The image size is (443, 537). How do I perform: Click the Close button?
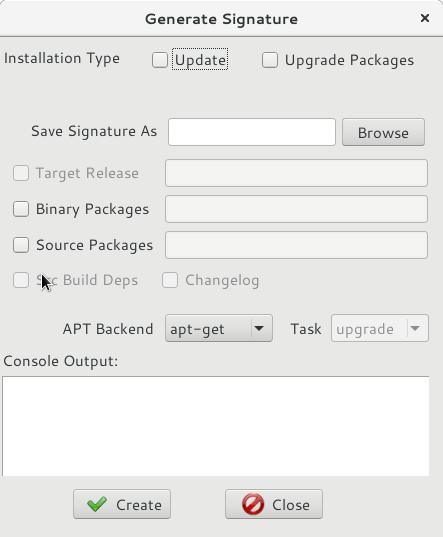[x=274, y=504]
